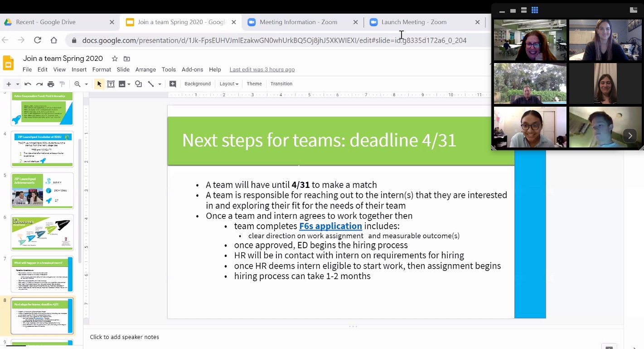The image size is (644, 349).
Task: Select slide 8 thumbnail Next steps for teams
Action: [42, 316]
